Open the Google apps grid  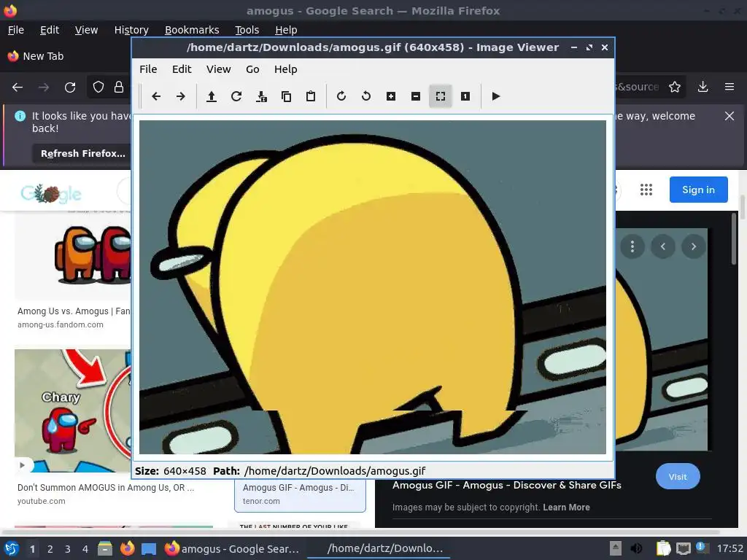coord(646,190)
